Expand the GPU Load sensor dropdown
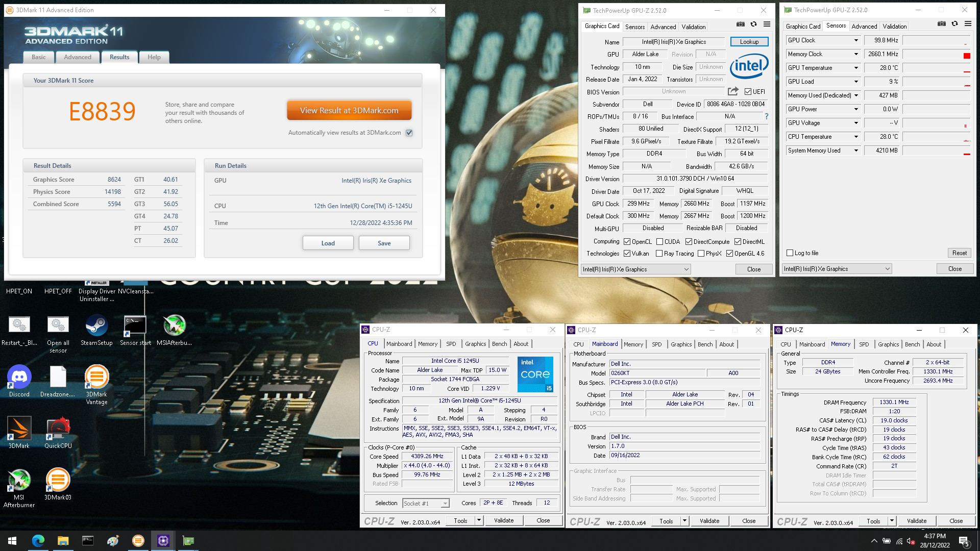This screenshot has height=551, width=980. pos(856,82)
